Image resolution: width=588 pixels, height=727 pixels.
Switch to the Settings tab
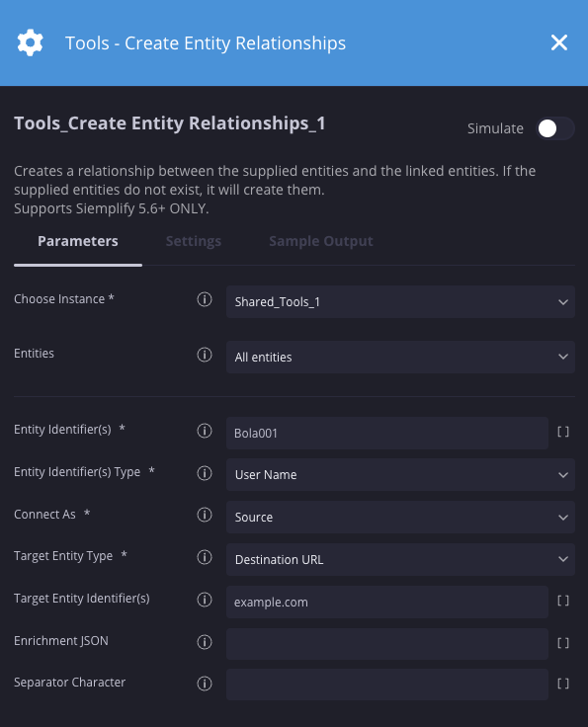tap(194, 241)
